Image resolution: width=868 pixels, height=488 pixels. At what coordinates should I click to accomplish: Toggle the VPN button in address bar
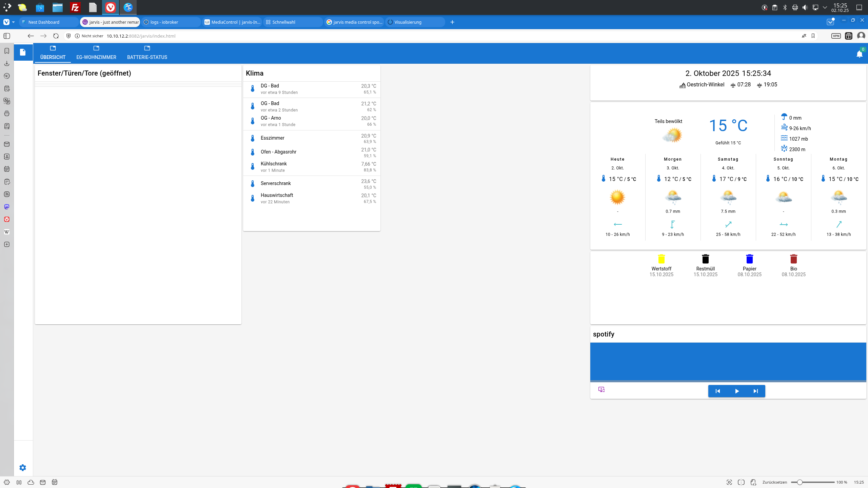click(836, 36)
